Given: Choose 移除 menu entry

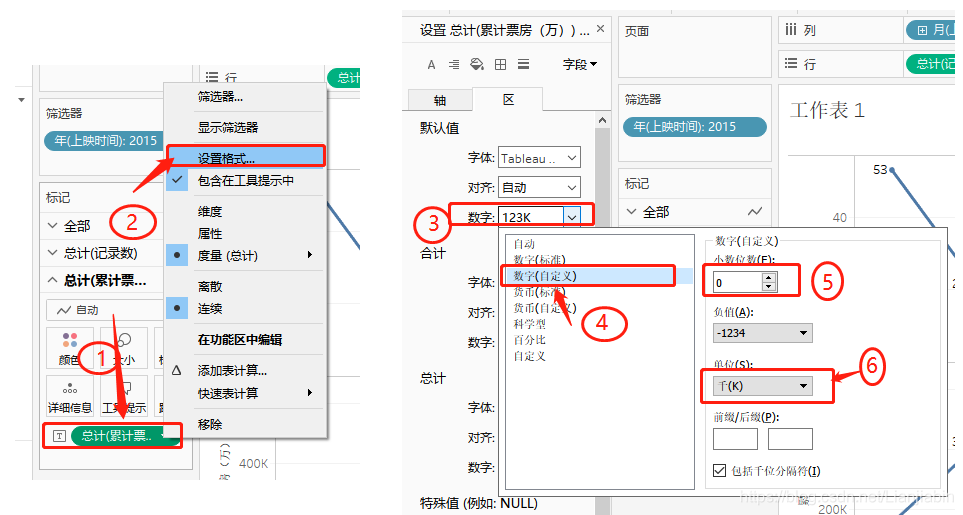Looking at the screenshot, I should (x=245, y=424).
